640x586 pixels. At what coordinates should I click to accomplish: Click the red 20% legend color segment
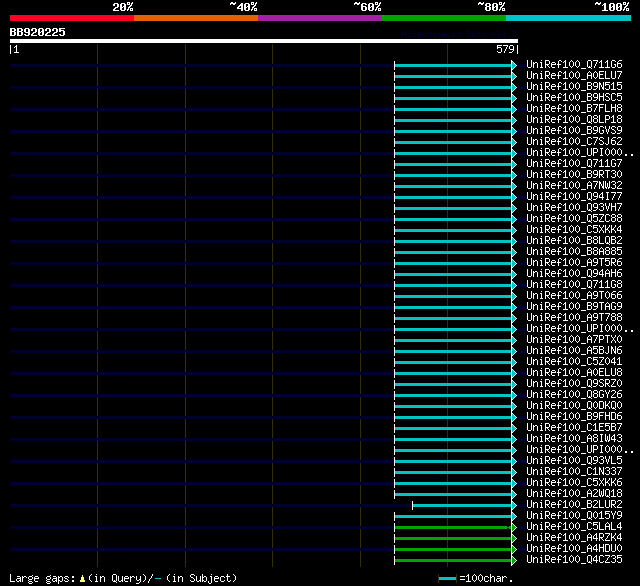[x=72, y=18]
